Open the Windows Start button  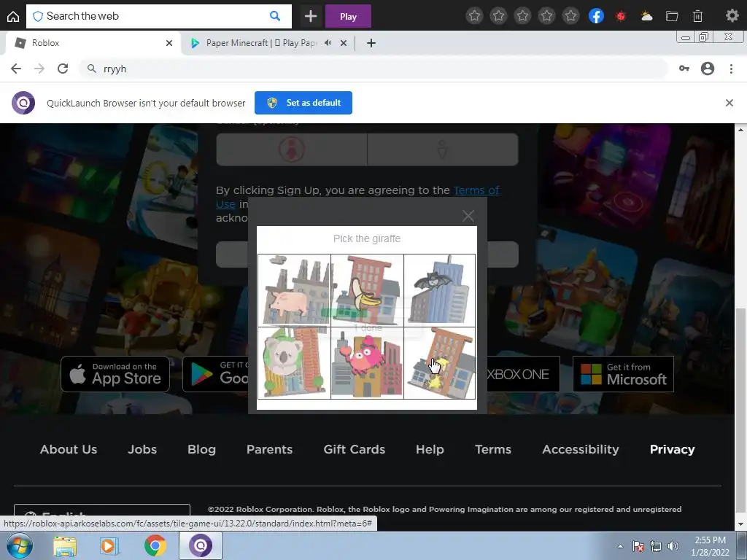click(x=20, y=545)
